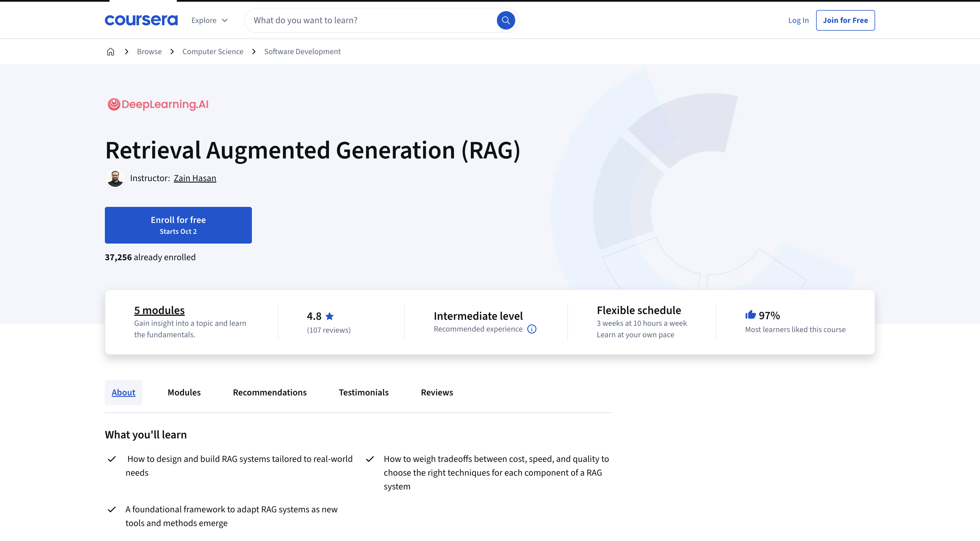The height and width of the screenshot is (541, 980).
Task: Expand the Explore dropdown menu
Action: pyautogui.click(x=209, y=21)
